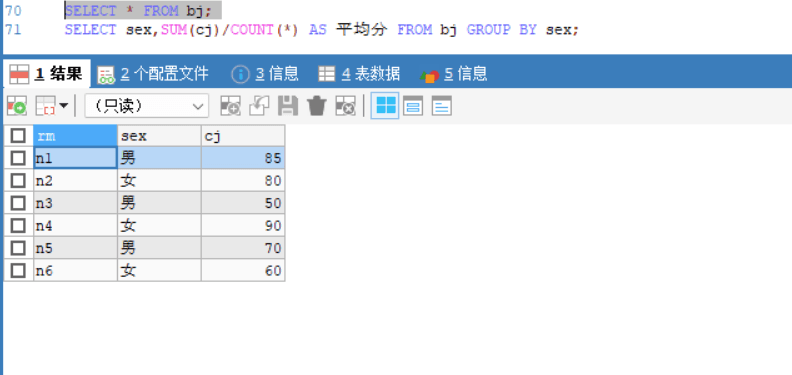This screenshot has height=375, width=792.
Task: Open the 2 个配置文件 tab
Action: (x=153, y=74)
